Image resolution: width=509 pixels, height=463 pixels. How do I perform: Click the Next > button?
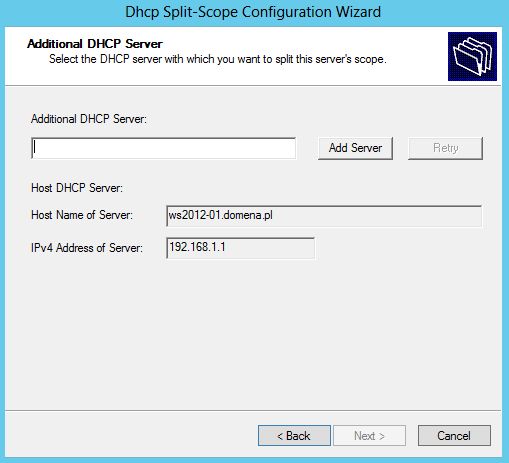point(369,435)
